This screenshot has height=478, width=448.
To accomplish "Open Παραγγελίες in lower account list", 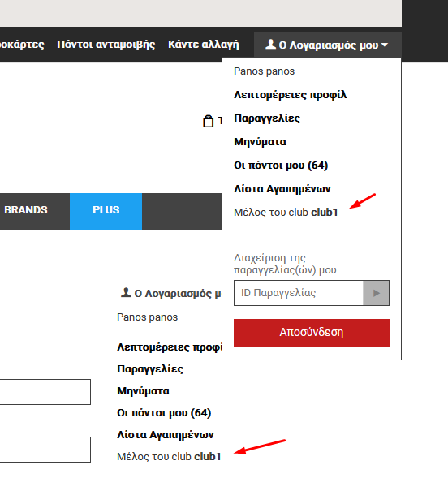I will point(150,369).
